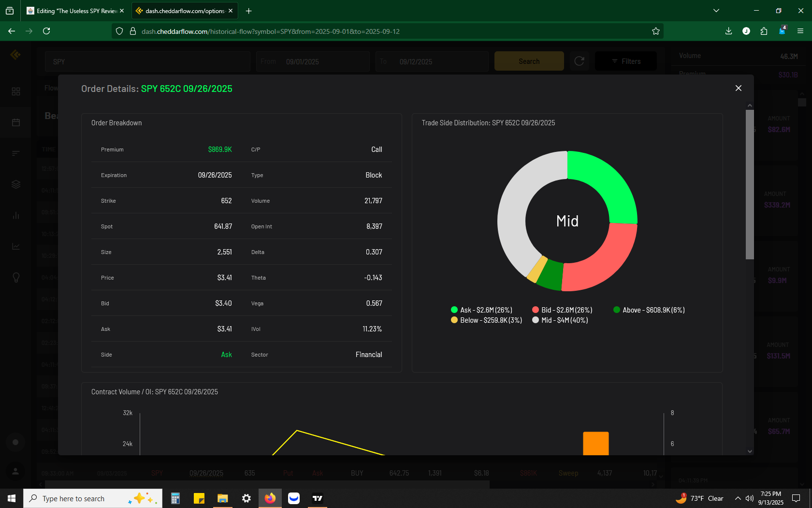Viewport: 812px width, 508px height.
Task: Open Firefox View recent browsing icon
Action: [10, 11]
